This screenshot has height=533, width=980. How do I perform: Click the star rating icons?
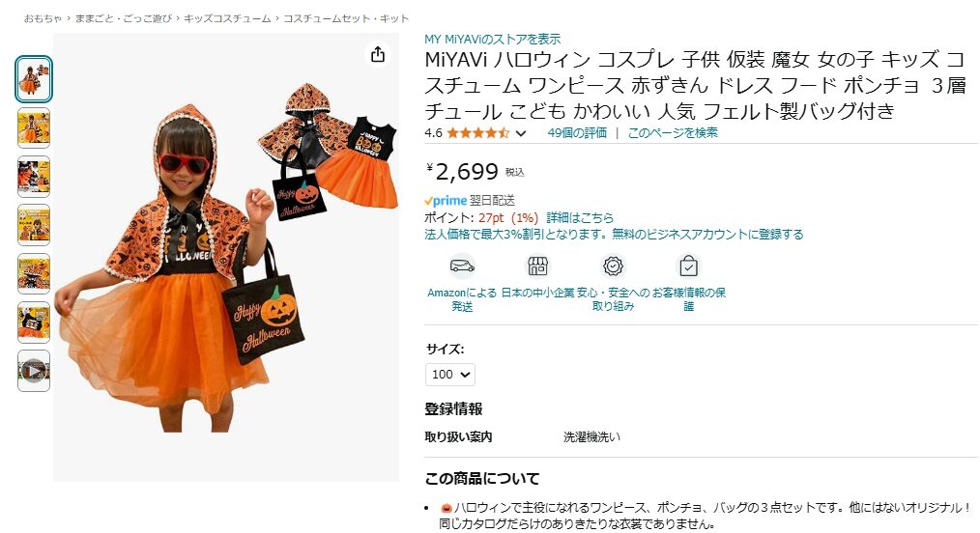click(477, 133)
